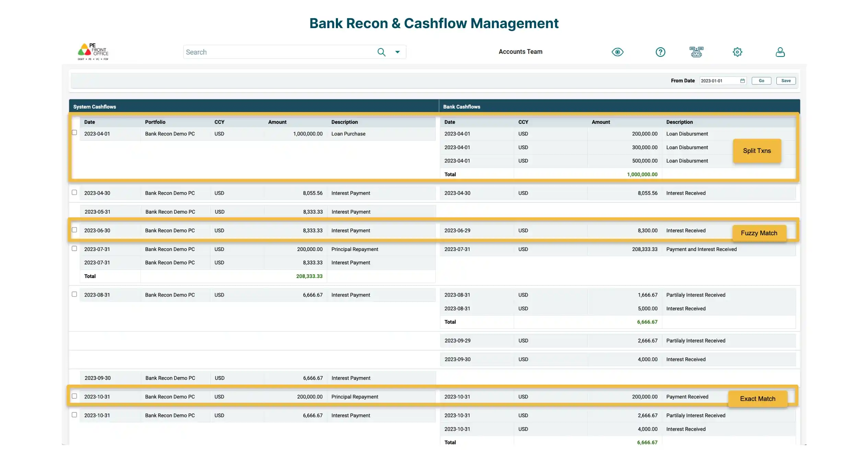
Task: Tick checkbox for 2023-10-31 Interest Payment row
Action: [x=74, y=415]
